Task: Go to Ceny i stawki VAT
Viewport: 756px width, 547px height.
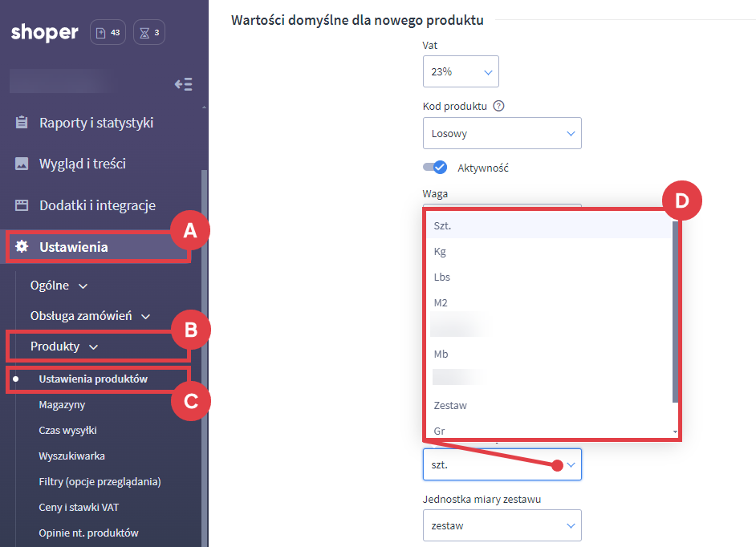Action: coord(79,507)
